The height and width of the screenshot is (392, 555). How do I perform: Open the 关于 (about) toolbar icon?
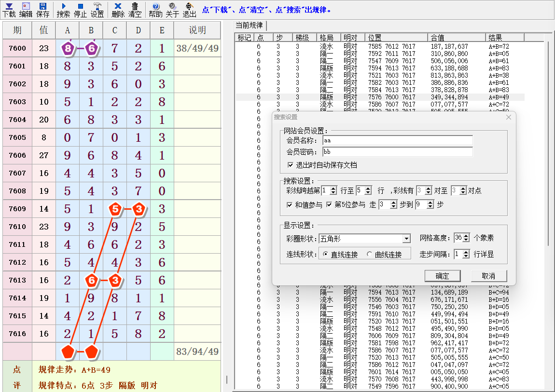pos(172,10)
